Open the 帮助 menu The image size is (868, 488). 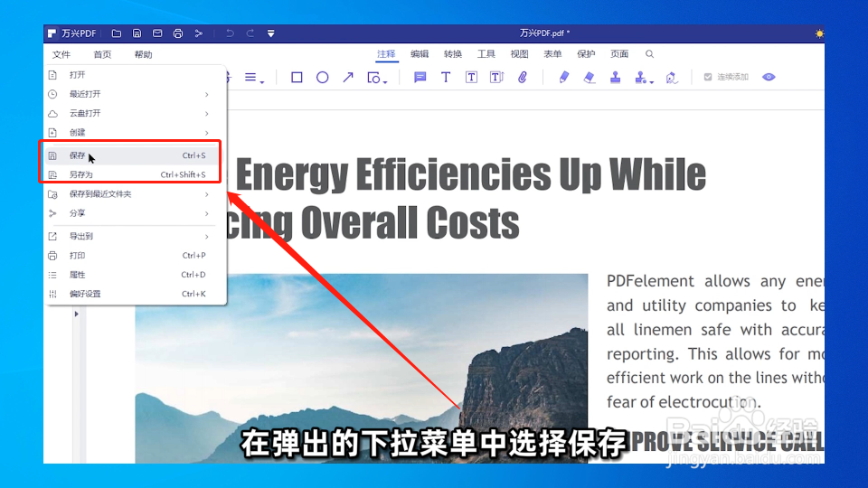[x=143, y=54]
